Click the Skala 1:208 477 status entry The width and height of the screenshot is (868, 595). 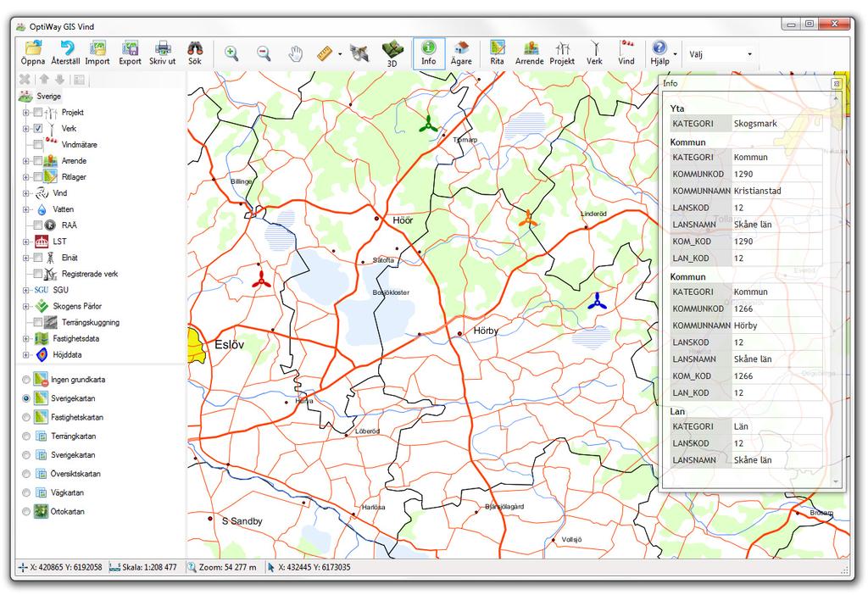tap(143, 567)
